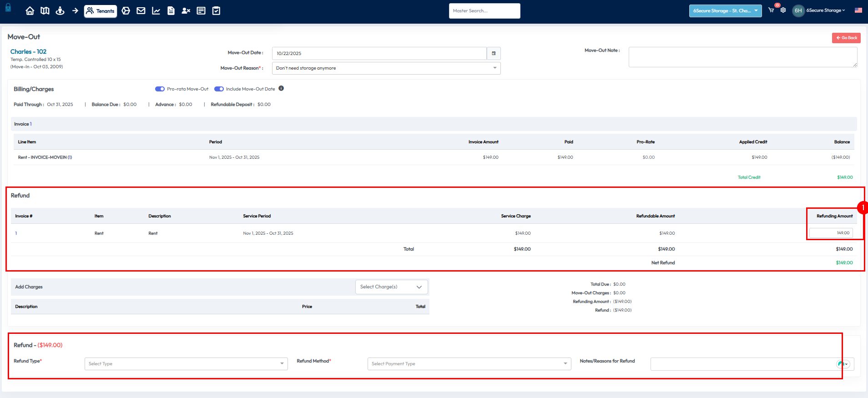The width and height of the screenshot is (868, 398).
Task: Go to the Home dashboard icon
Action: click(x=30, y=11)
